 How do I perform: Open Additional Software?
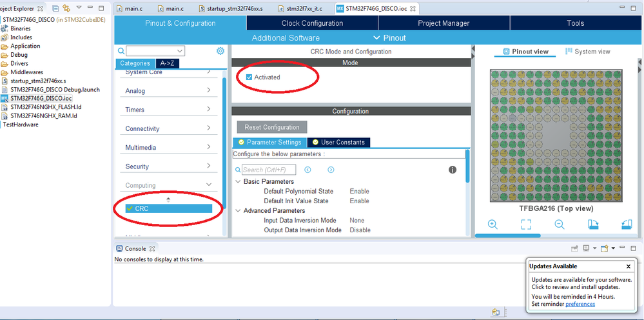point(286,38)
